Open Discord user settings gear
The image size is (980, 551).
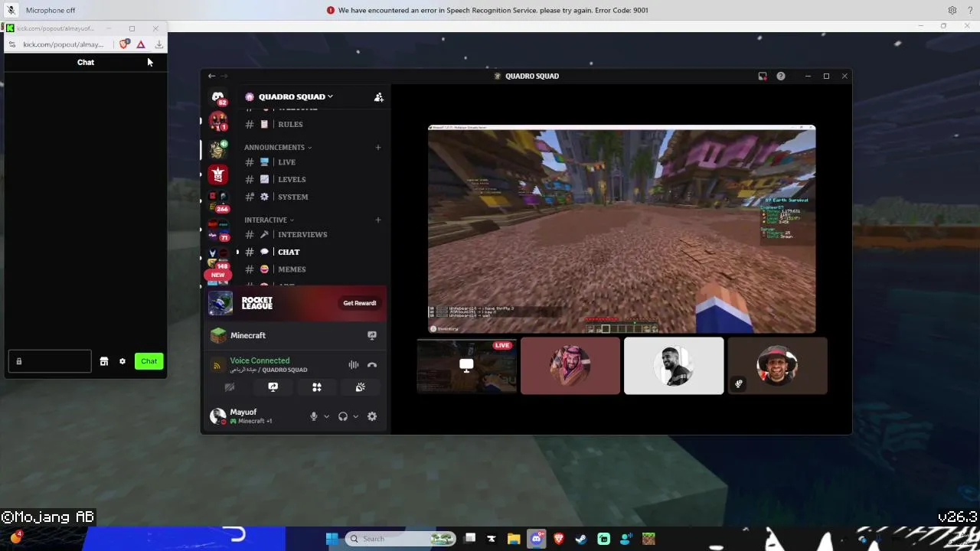click(x=372, y=416)
